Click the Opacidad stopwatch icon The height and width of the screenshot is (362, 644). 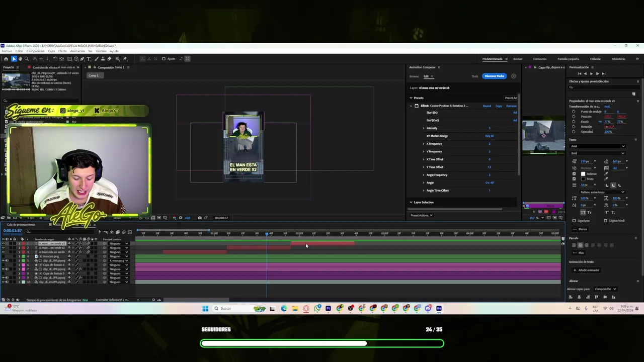[574, 132]
